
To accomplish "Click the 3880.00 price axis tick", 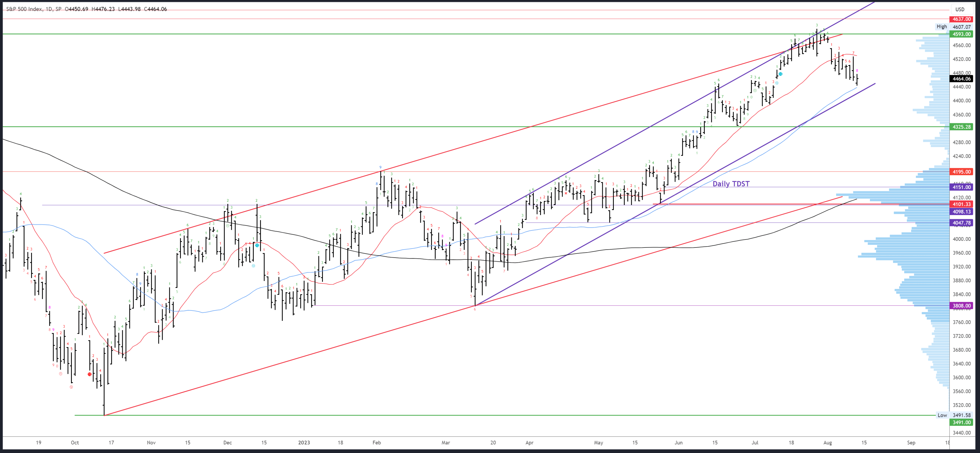I will coord(961,280).
